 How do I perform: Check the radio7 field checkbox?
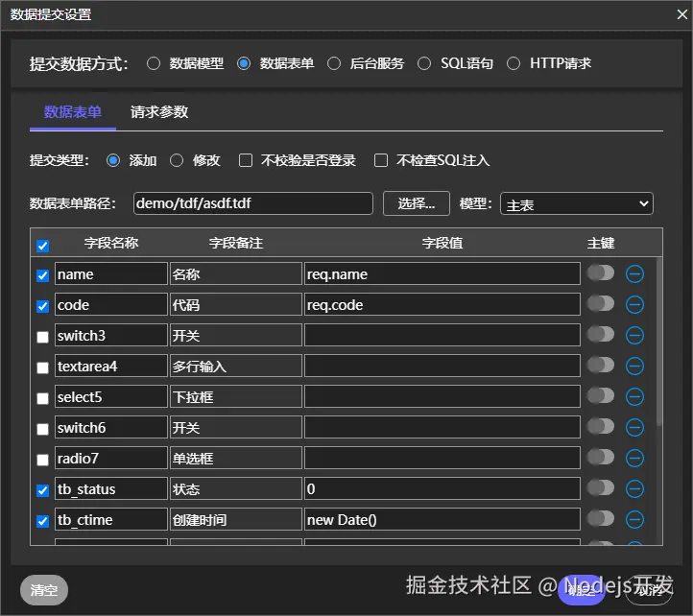[42, 460]
